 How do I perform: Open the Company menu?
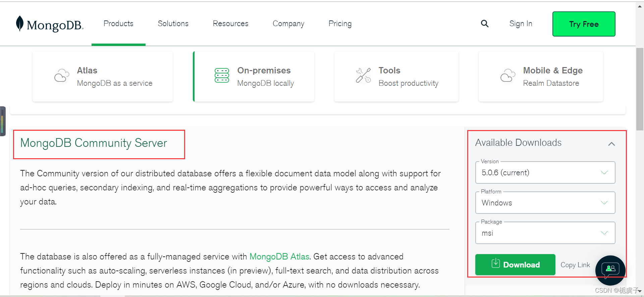(x=288, y=24)
